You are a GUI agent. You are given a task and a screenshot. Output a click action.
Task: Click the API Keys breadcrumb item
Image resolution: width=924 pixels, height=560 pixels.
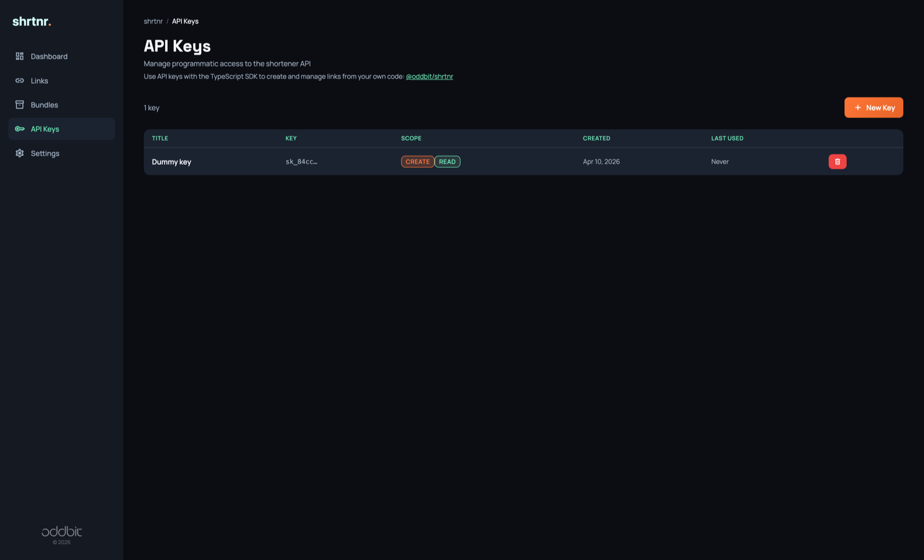tap(185, 21)
